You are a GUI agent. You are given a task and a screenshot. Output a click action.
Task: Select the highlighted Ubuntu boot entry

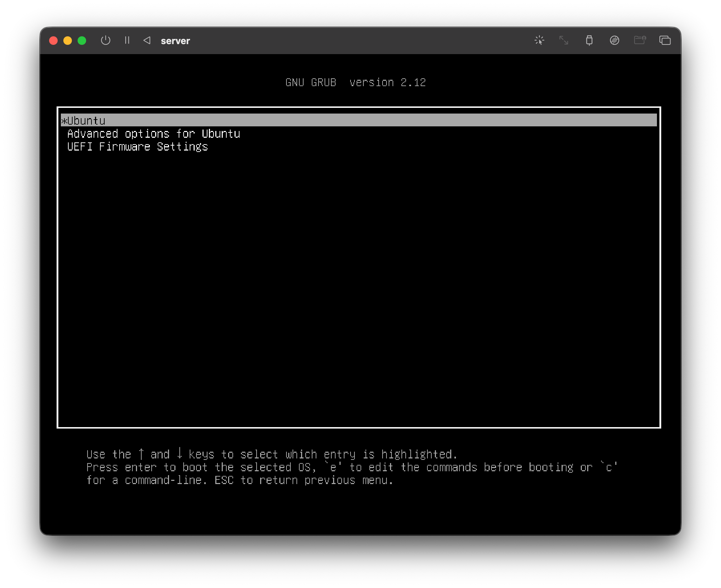[x=86, y=121]
